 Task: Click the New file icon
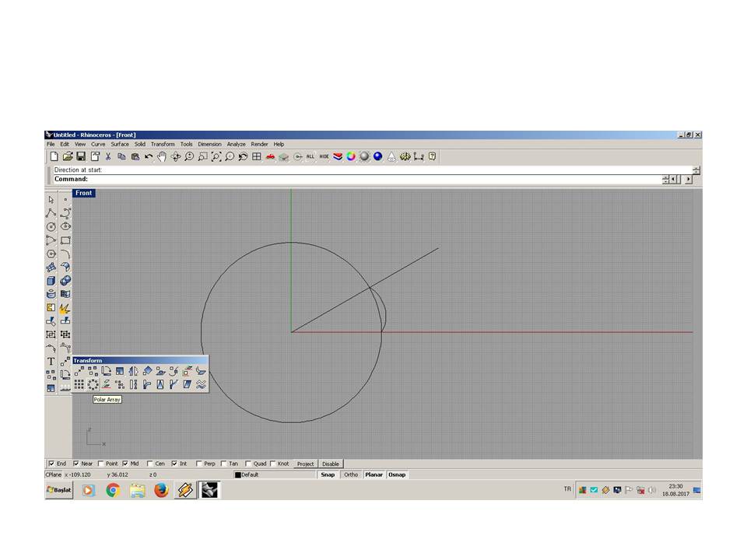[x=54, y=156]
